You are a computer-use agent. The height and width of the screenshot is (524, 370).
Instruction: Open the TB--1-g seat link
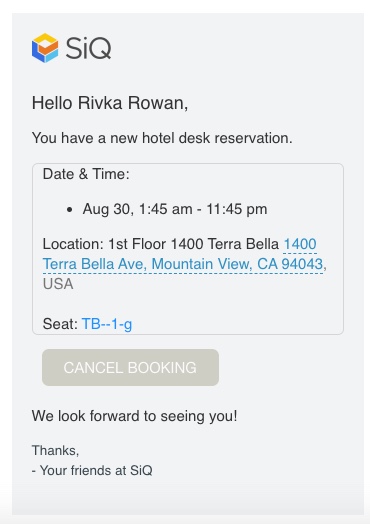click(x=107, y=324)
